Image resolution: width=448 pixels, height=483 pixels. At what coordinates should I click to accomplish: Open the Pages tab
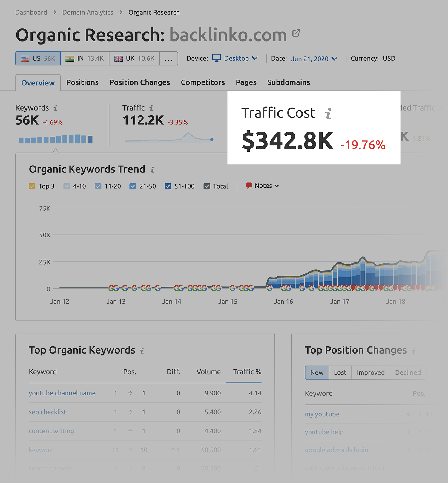point(246,82)
